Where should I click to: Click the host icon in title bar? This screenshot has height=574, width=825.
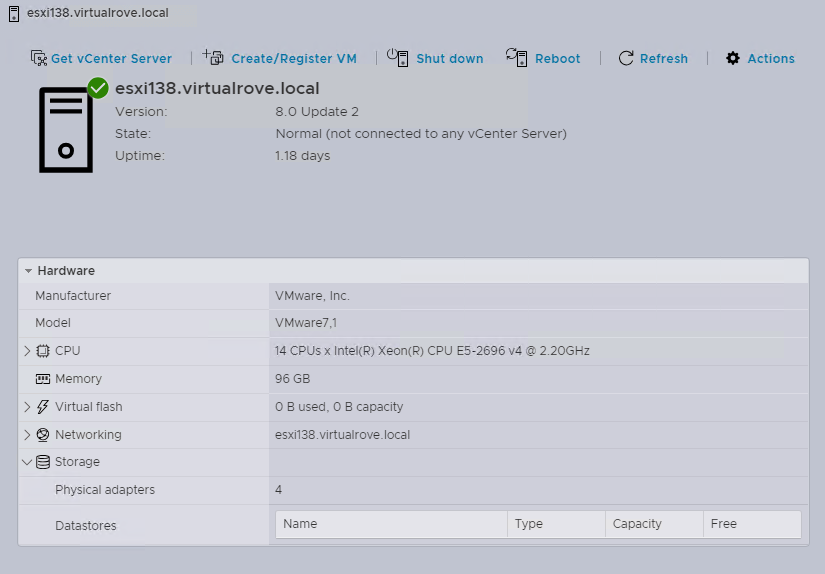pos(14,14)
